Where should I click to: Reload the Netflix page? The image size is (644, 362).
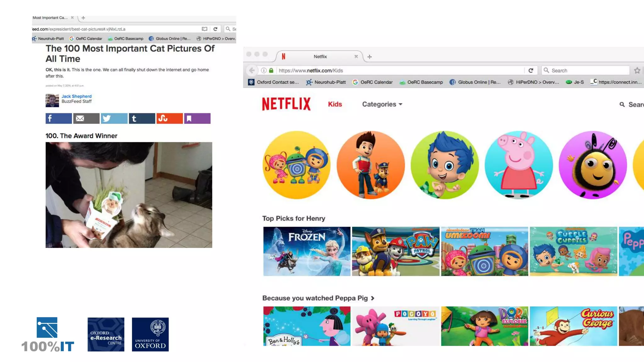pyautogui.click(x=531, y=70)
